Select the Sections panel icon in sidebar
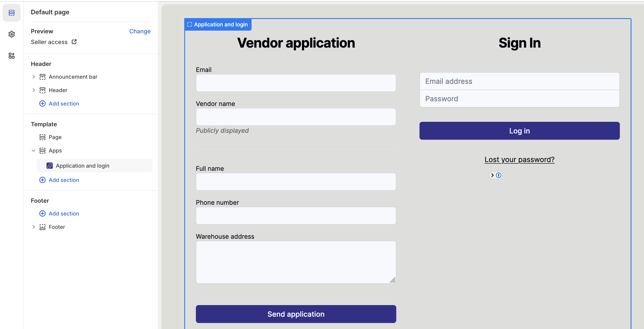 click(x=11, y=13)
